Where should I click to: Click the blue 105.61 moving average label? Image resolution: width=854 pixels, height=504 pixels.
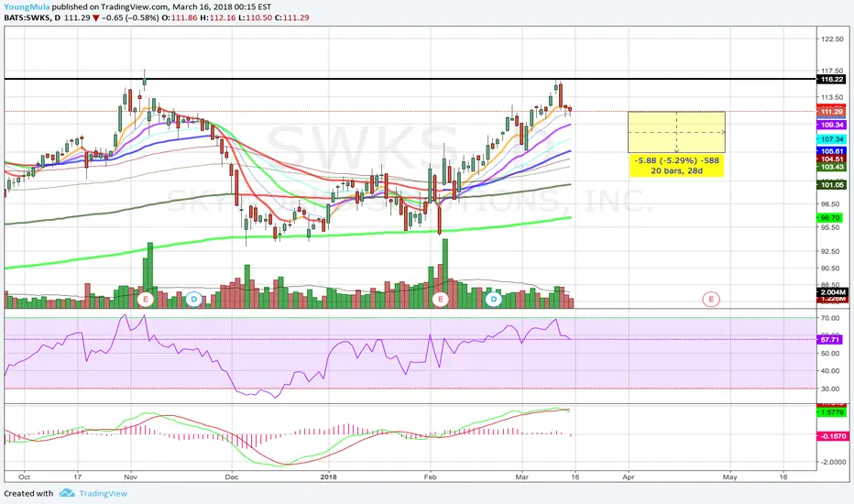[x=832, y=151]
